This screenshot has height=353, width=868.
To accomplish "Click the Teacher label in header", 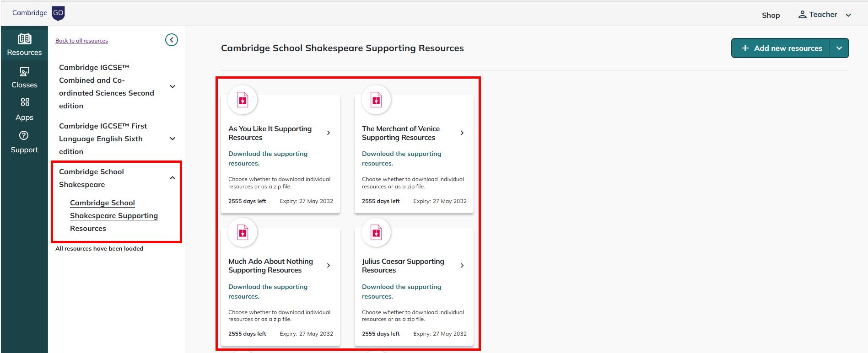I will [823, 15].
